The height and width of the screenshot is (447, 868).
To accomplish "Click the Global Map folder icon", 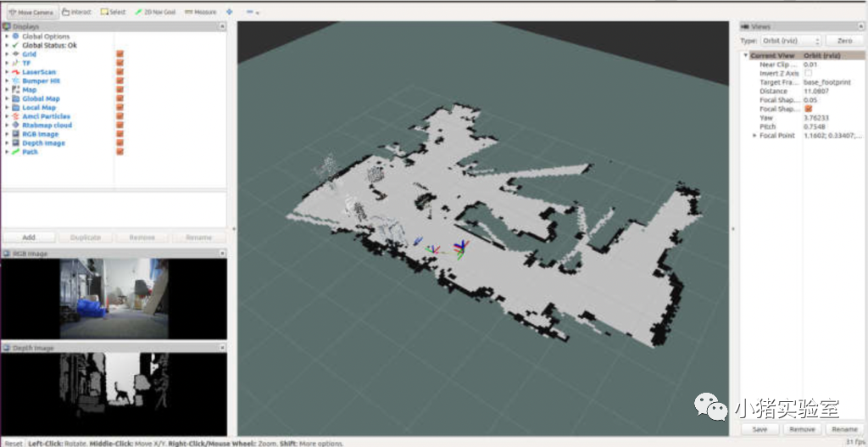I will coord(15,98).
